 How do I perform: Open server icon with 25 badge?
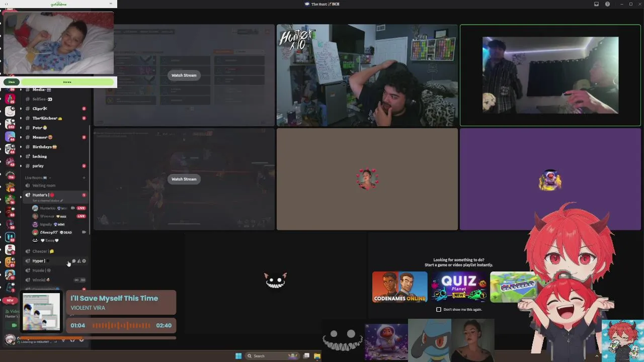click(10, 100)
